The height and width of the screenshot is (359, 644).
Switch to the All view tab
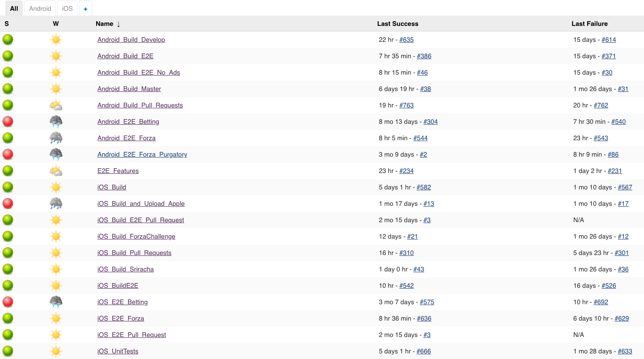14,8
